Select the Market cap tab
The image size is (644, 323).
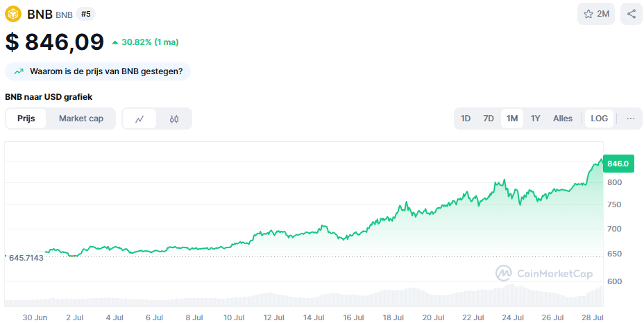(x=81, y=119)
